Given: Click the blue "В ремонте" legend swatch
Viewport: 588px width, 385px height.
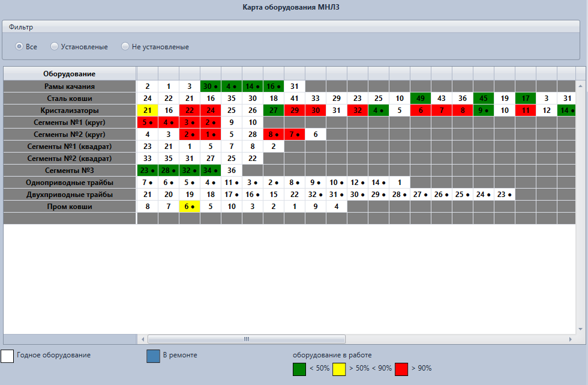Looking at the screenshot, I should 154,356.
